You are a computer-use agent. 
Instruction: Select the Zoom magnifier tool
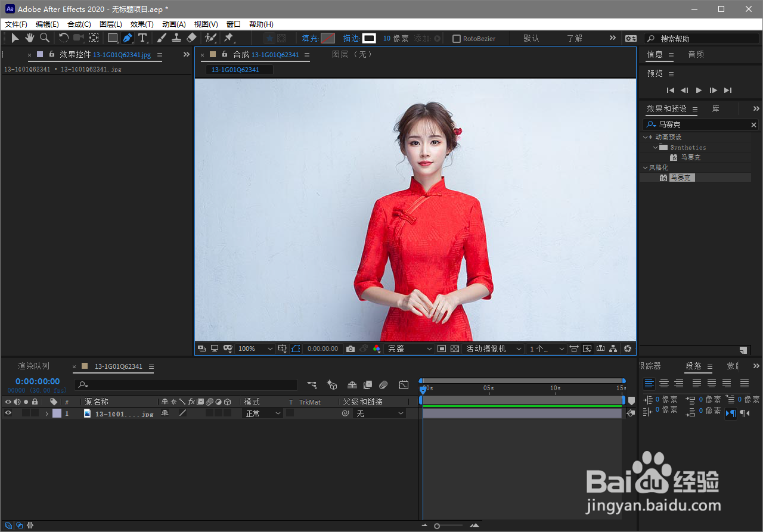(44, 38)
